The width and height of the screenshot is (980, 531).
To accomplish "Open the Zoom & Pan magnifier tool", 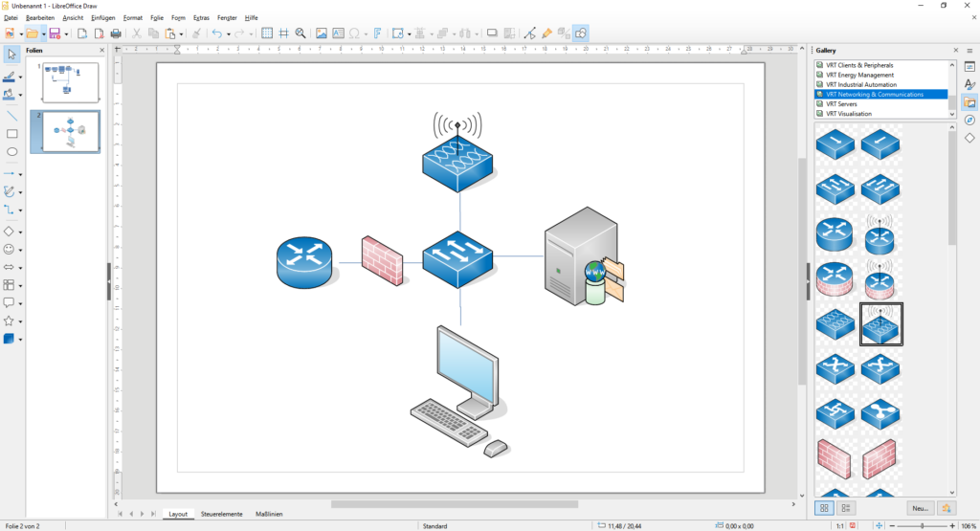I will point(300,33).
